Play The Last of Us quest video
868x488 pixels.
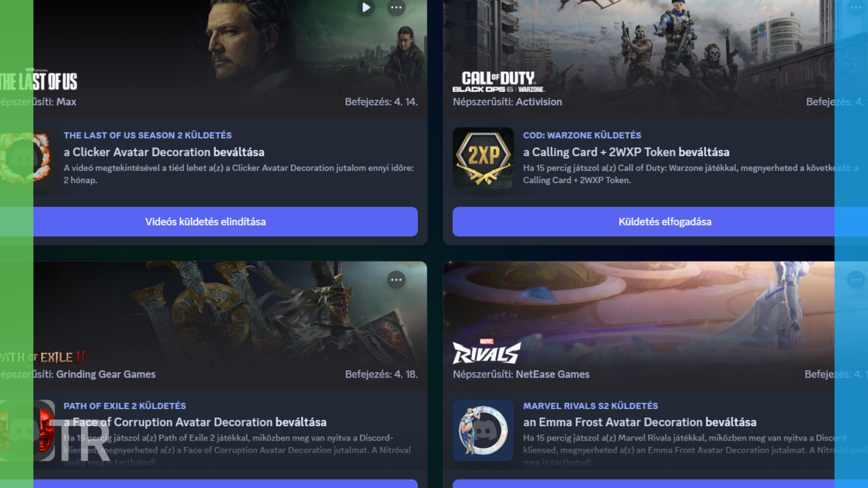pos(366,7)
